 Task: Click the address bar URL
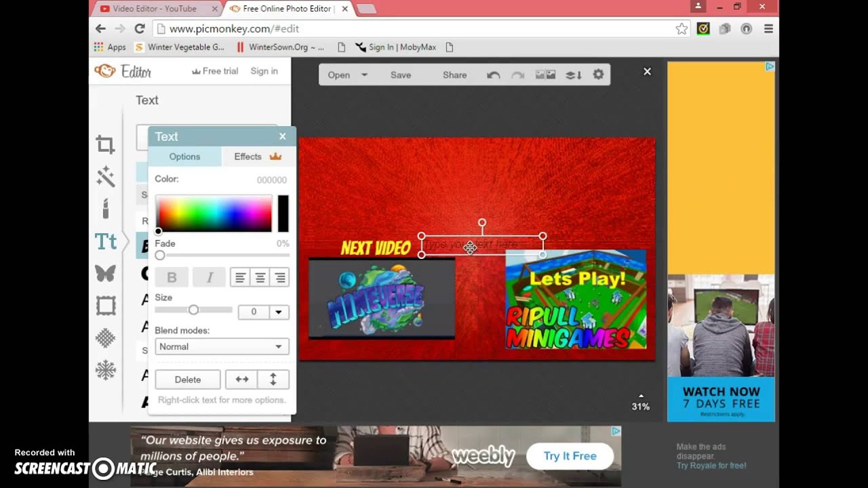(234, 28)
